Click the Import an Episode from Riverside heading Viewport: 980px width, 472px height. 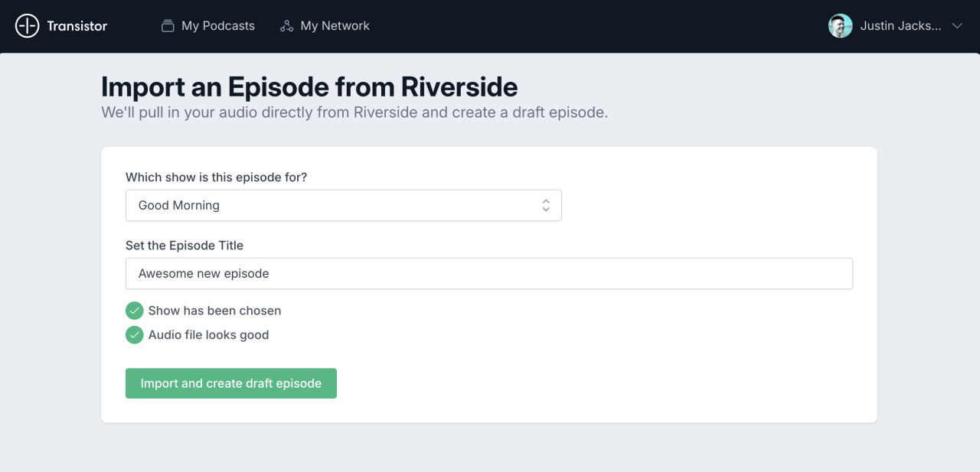[x=309, y=86]
